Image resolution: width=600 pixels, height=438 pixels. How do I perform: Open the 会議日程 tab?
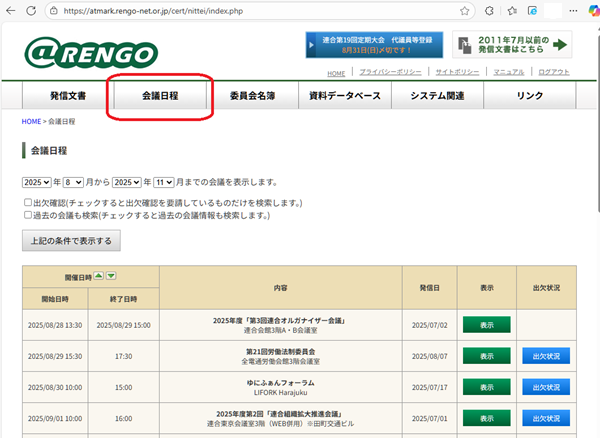tap(160, 96)
